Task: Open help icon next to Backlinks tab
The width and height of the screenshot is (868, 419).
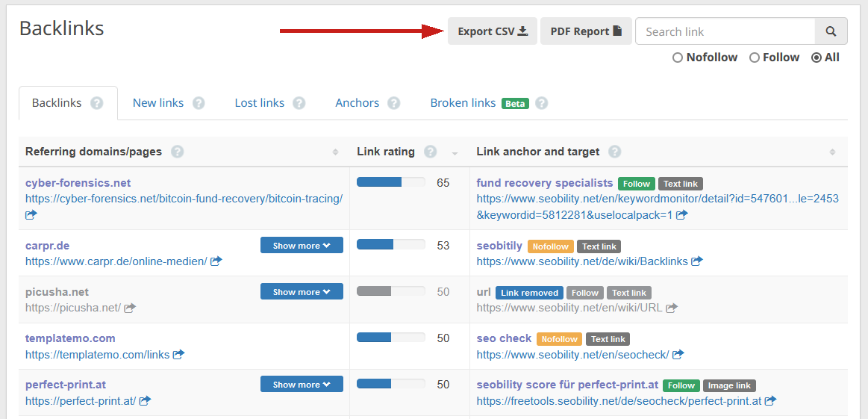Action: point(97,103)
